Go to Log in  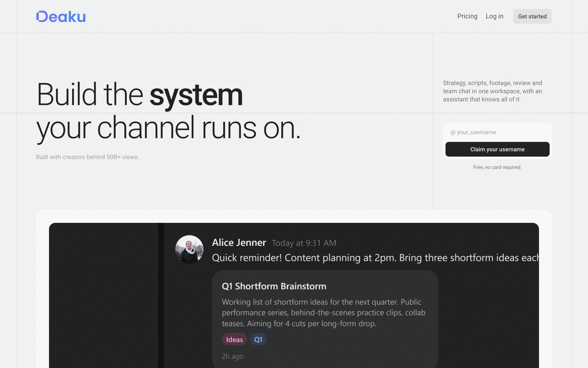(494, 16)
